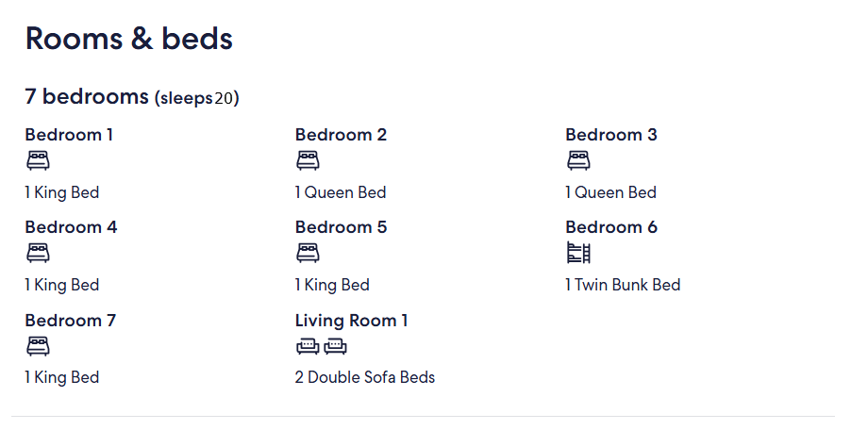The width and height of the screenshot is (868, 430).
Task: Click 1 Queen Bed under Bedroom 2
Action: [x=341, y=192]
